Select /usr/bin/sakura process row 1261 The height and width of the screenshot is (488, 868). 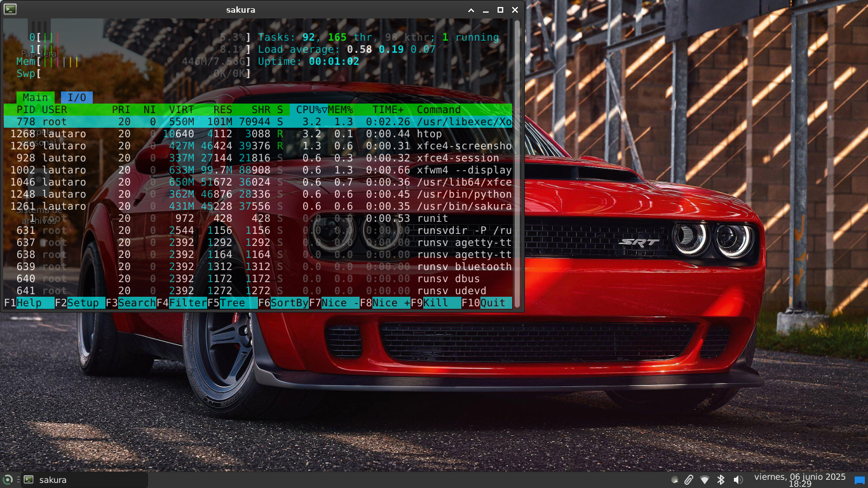coord(258,207)
